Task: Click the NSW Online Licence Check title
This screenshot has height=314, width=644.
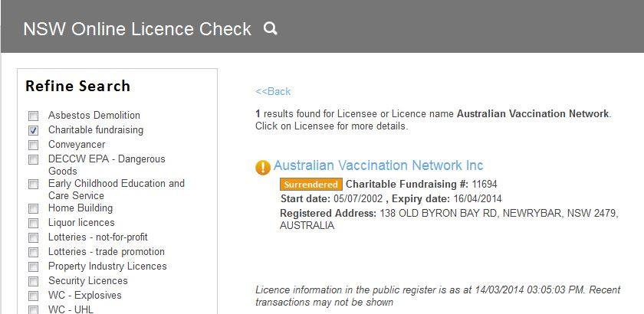Action: (x=137, y=29)
